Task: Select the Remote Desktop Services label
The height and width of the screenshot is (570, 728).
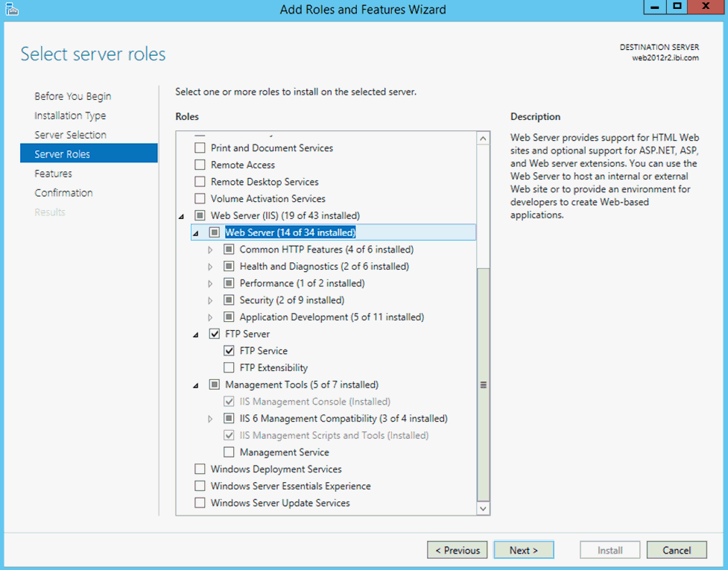Action: point(265,182)
